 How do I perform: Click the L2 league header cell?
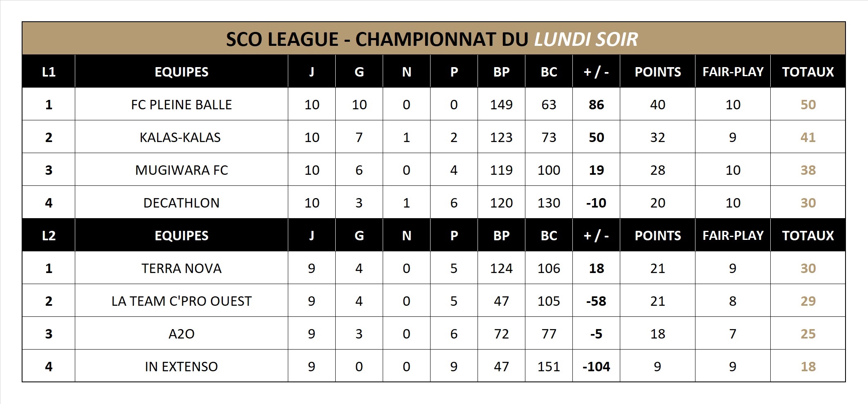coord(49,236)
